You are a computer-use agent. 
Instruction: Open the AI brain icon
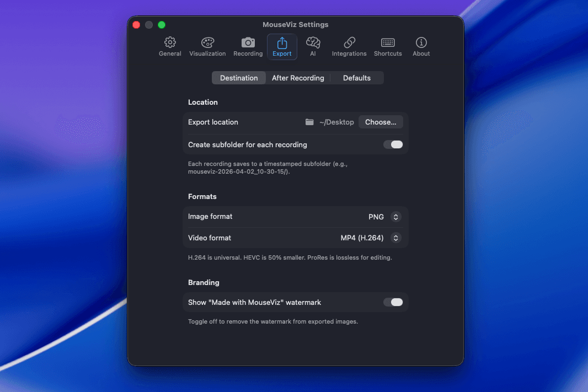[x=313, y=42]
